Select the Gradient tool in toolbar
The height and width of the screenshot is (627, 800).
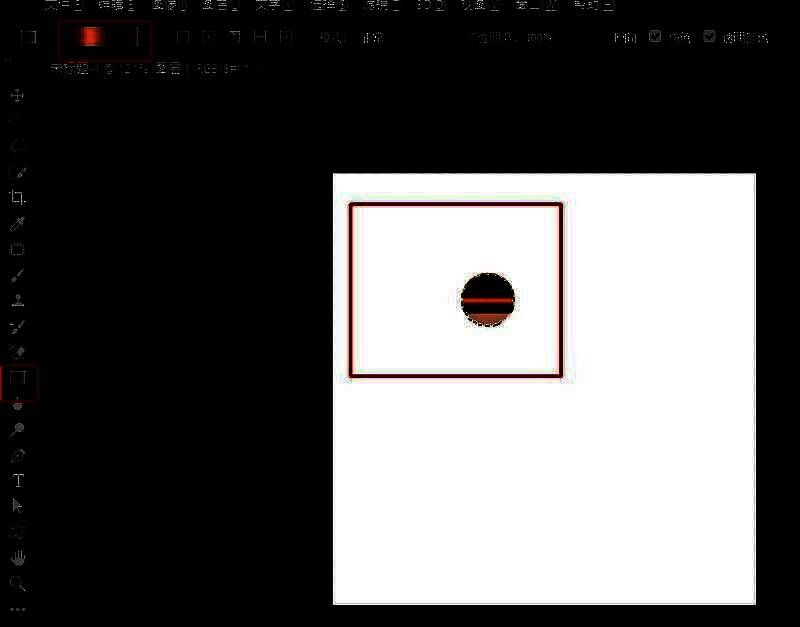[17, 378]
